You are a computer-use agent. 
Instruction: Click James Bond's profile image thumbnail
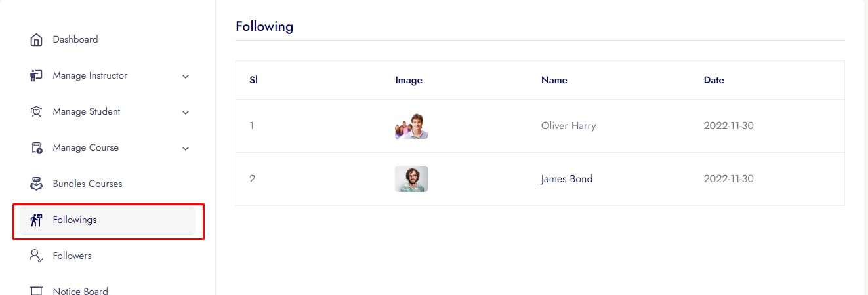click(411, 179)
